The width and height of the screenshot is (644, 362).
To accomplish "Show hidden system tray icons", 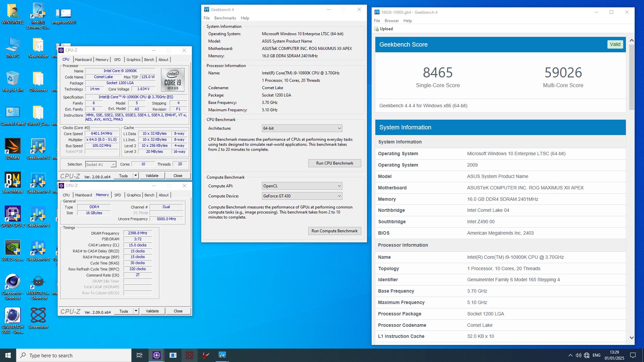I will point(570,355).
